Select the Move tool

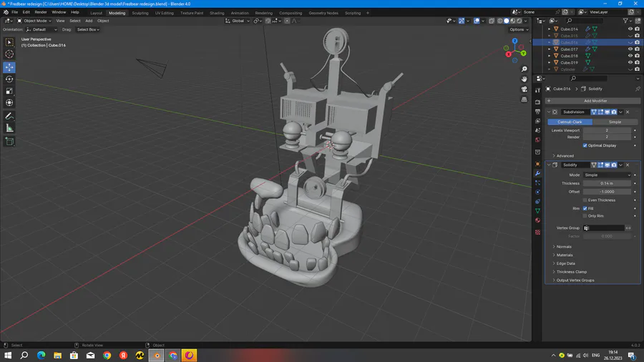click(9, 67)
